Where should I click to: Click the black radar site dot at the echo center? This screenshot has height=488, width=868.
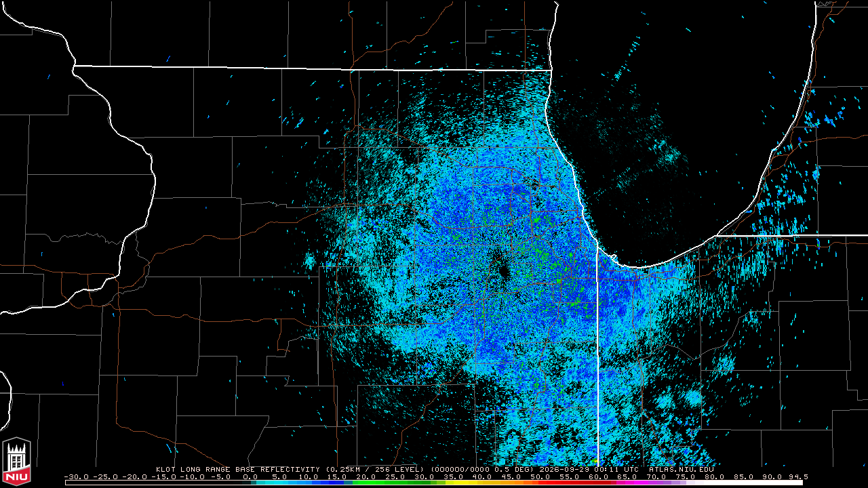point(504,271)
